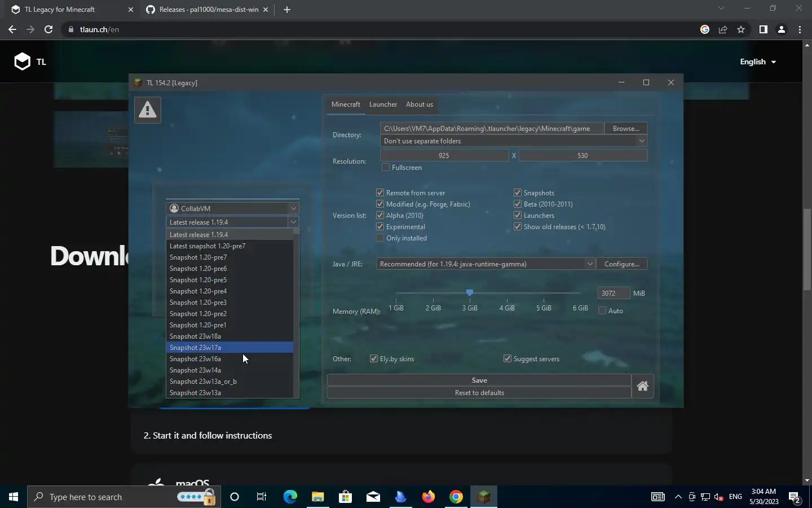Switch to the Launcher tab
Image resolution: width=812 pixels, height=508 pixels.
(x=383, y=104)
